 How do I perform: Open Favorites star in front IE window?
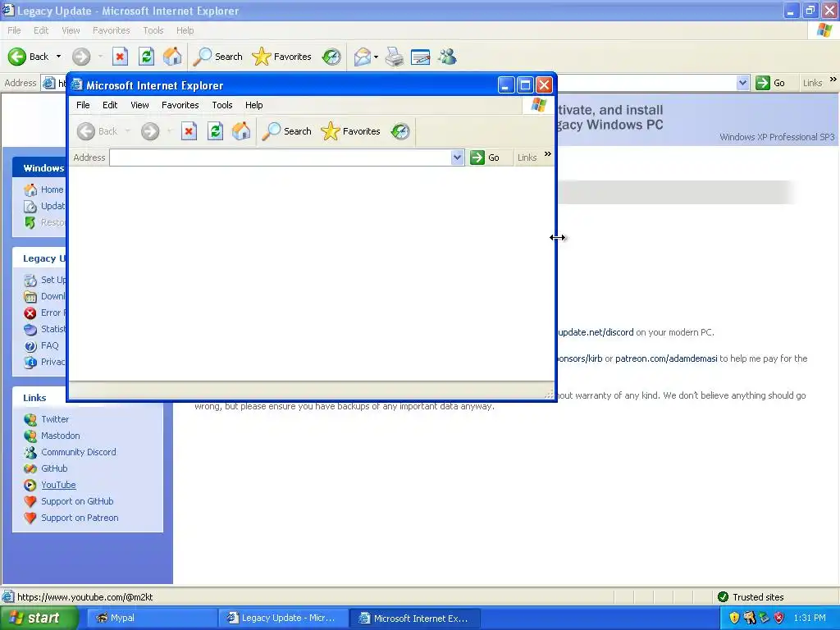click(350, 131)
